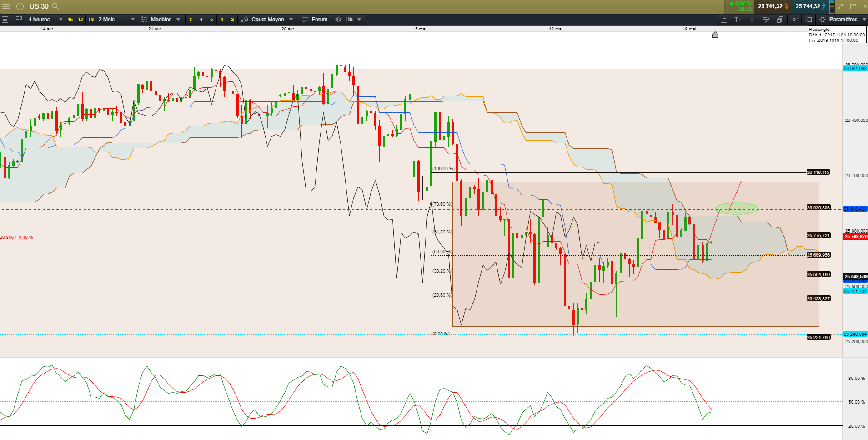Click the Forum speech bubble icon
The height and width of the screenshot is (440, 868).
305,20
